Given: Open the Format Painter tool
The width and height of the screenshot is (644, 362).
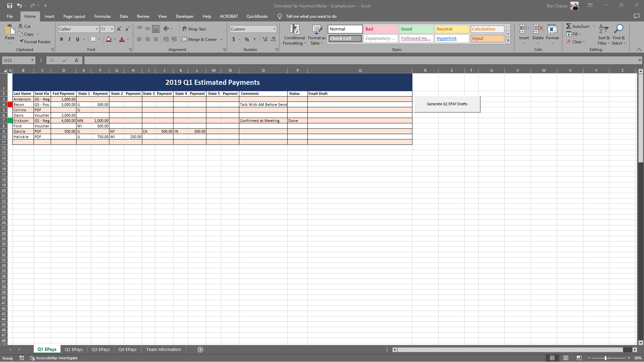Looking at the screenshot, I should (35, 42).
